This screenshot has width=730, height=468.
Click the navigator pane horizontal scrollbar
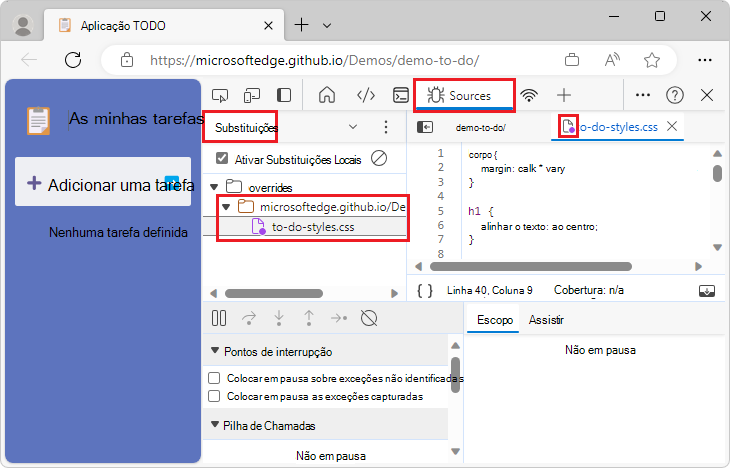click(x=274, y=293)
